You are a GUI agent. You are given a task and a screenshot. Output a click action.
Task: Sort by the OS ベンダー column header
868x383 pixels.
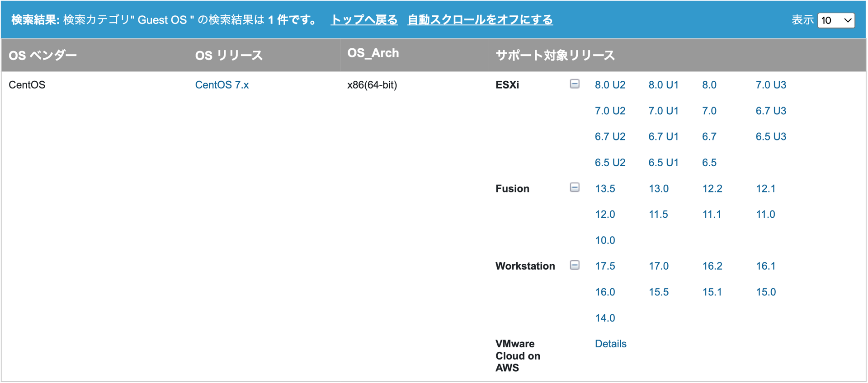[43, 55]
